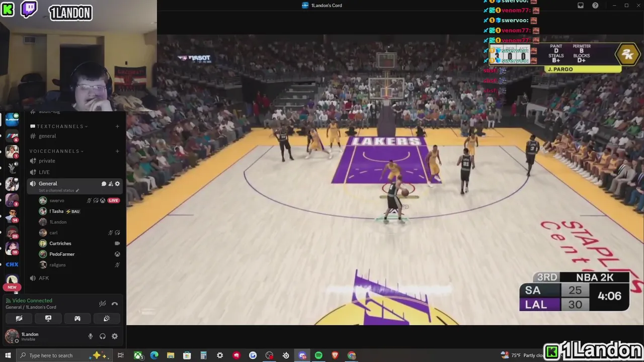
Task: Open Brave browser from taskbar
Action: click(335, 355)
